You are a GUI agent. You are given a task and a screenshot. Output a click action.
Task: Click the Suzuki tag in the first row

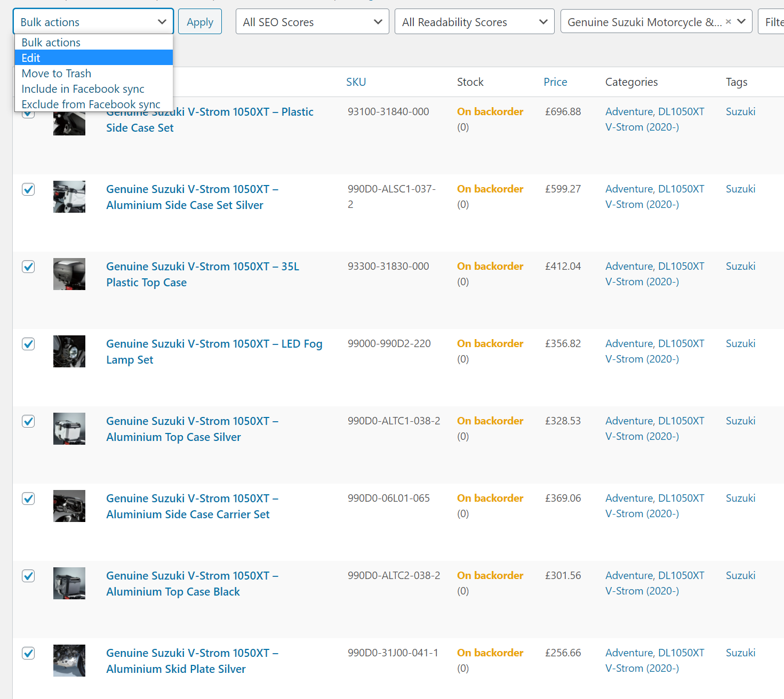click(x=740, y=111)
